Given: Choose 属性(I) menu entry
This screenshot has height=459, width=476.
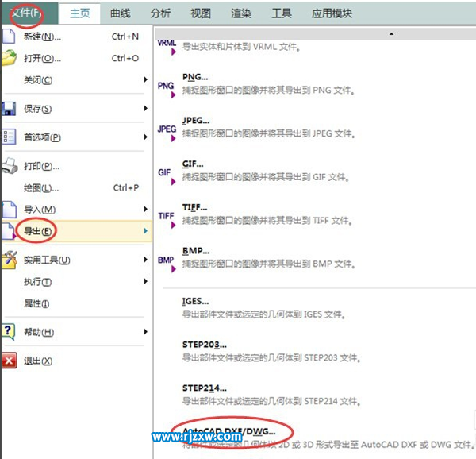Looking at the screenshot, I should (x=76, y=303).
